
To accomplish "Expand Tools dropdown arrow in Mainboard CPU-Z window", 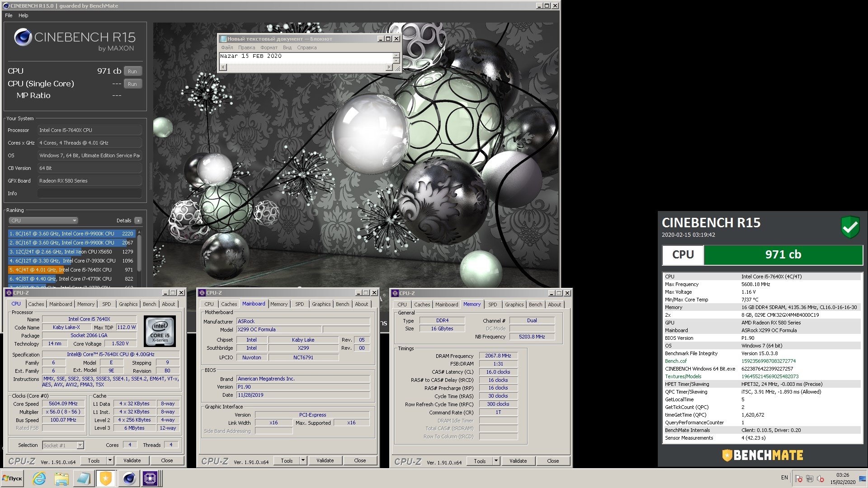I will tap(303, 460).
